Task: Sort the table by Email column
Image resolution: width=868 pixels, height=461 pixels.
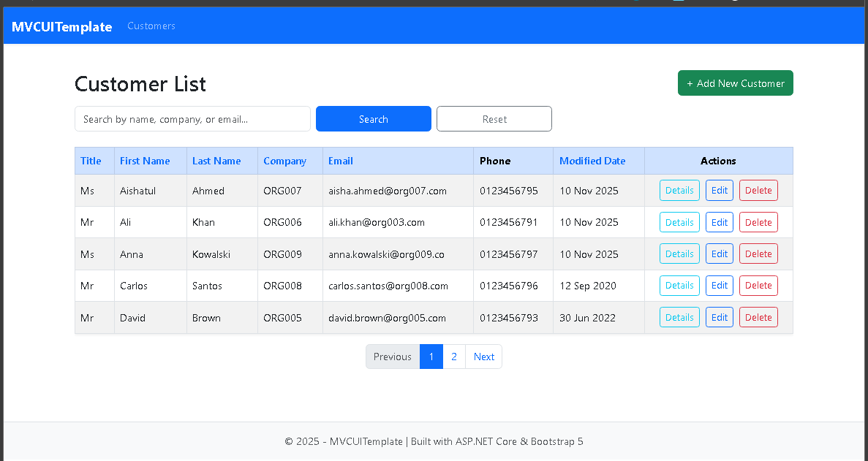Action: (340, 161)
